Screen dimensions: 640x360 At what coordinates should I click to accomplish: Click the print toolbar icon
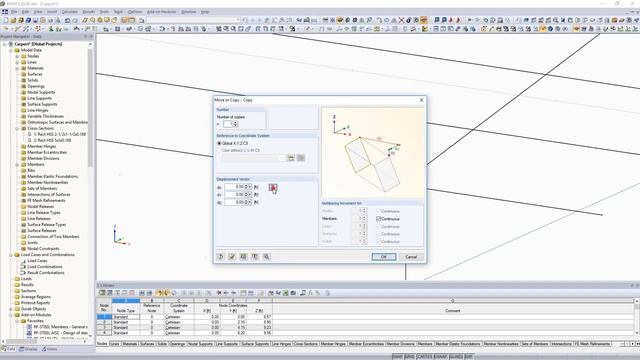tap(50, 20)
